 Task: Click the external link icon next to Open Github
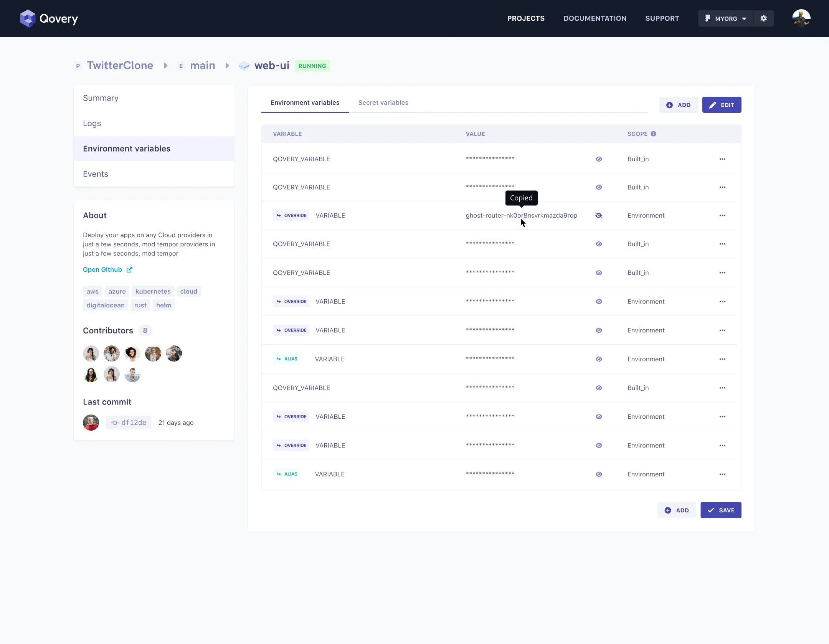tap(129, 269)
